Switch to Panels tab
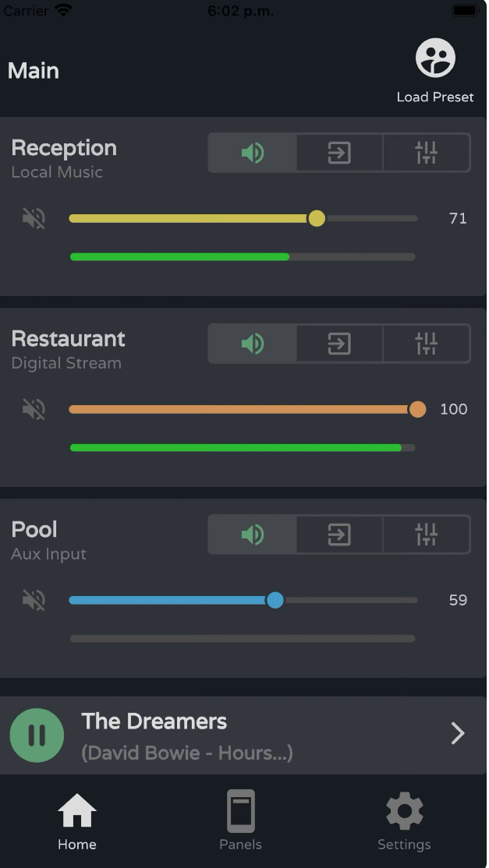Image resolution: width=489 pixels, height=868 pixels. 240,820
